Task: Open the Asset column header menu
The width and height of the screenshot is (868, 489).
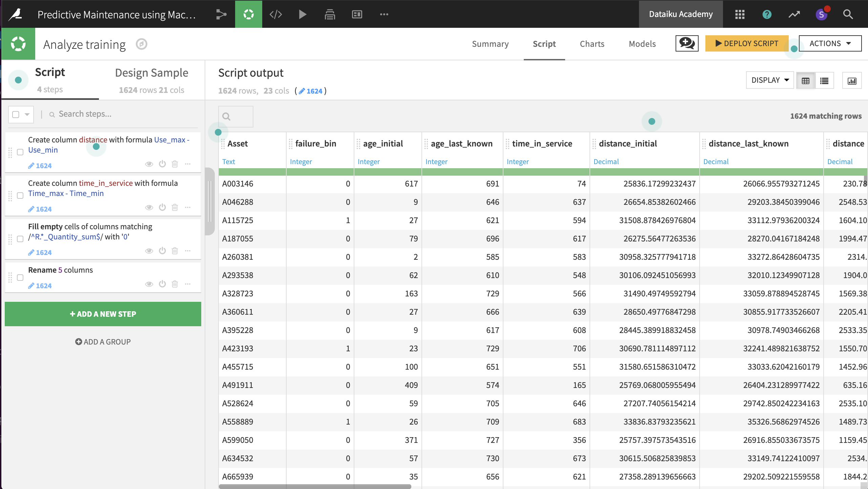Action: (237, 144)
